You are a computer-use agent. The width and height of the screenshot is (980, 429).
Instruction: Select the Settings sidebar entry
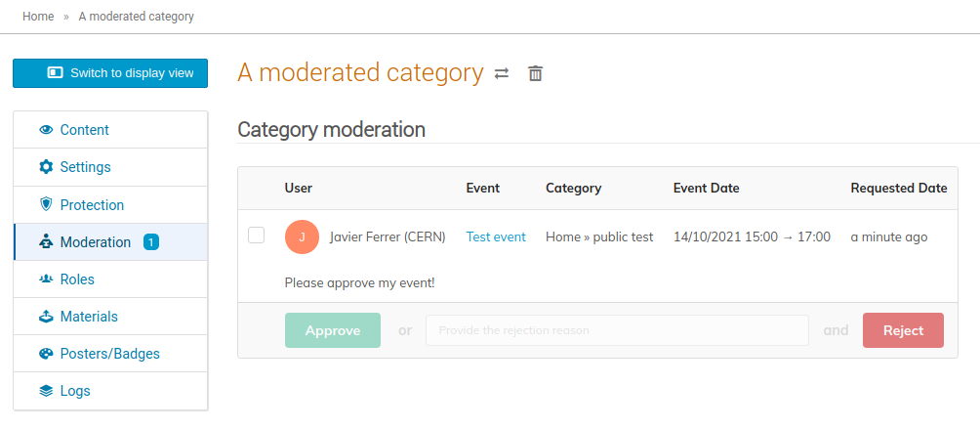tap(110, 167)
